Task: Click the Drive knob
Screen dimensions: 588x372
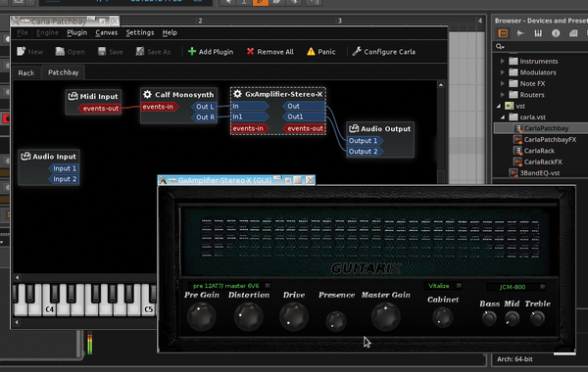Action: click(294, 317)
